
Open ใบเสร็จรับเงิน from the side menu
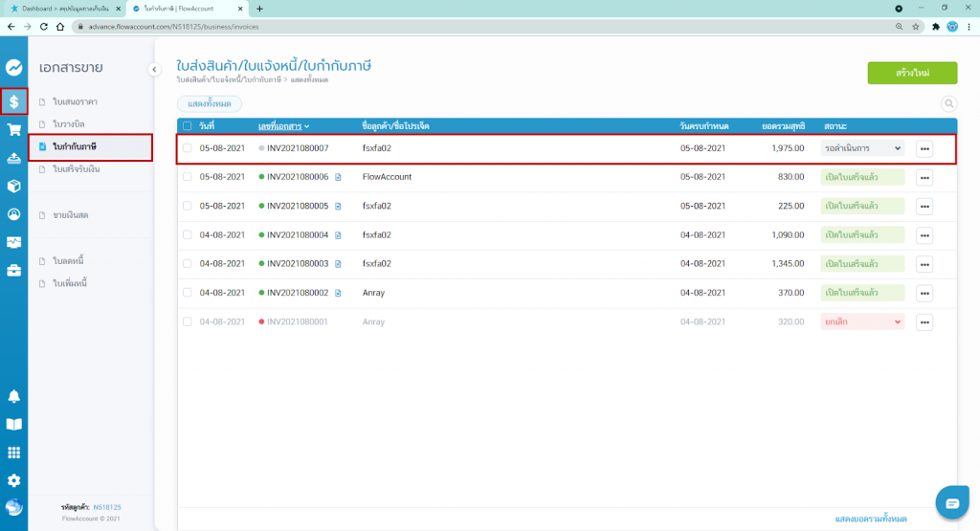coord(77,169)
